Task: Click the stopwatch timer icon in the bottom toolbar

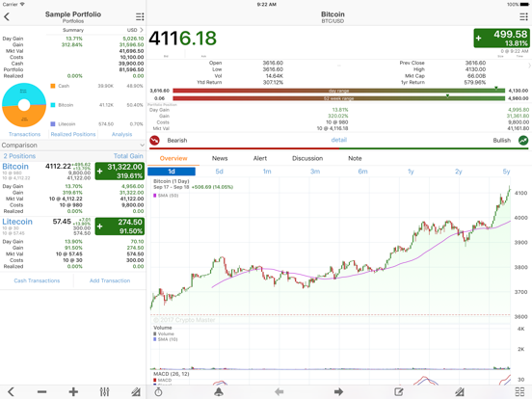Action: [x=158, y=392]
